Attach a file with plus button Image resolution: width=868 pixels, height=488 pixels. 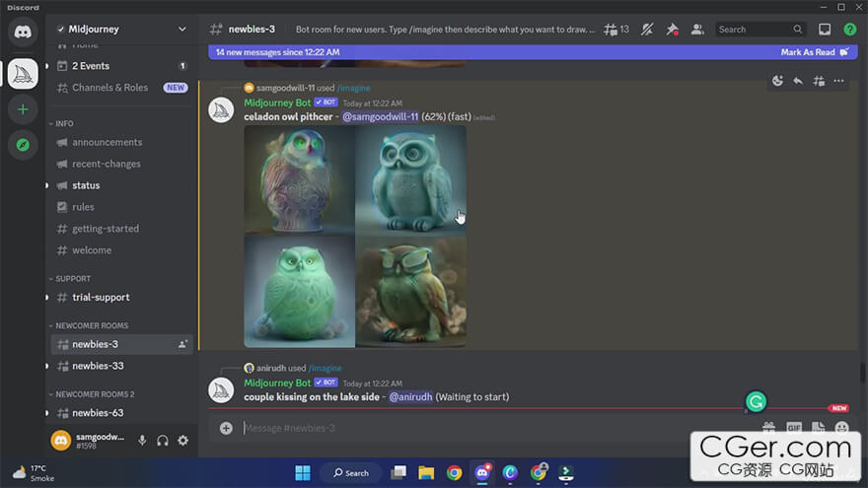tap(226, 428)
